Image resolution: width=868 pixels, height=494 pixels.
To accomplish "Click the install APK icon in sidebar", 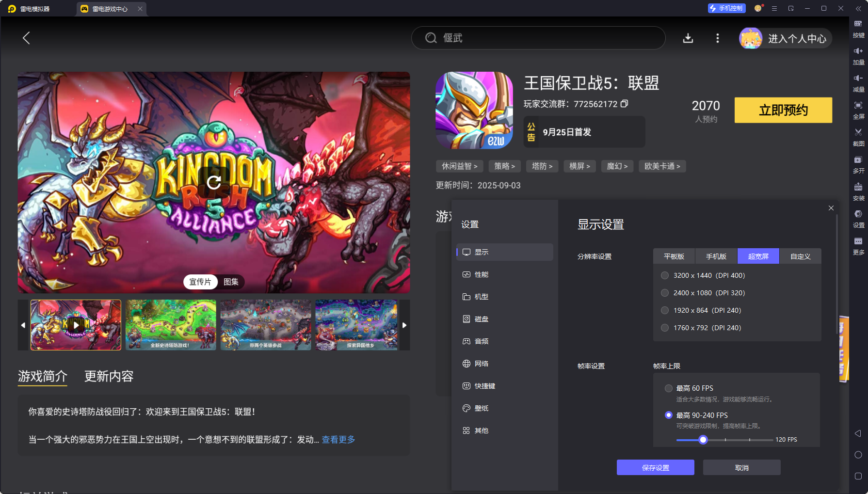I will point(858,188).
